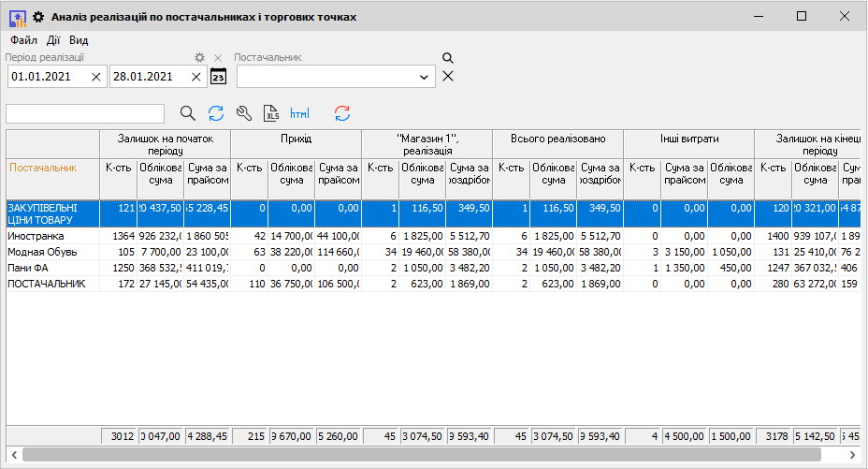Click the red refresh icon
Screen dimensions: 868x469
tap(342, 113)
